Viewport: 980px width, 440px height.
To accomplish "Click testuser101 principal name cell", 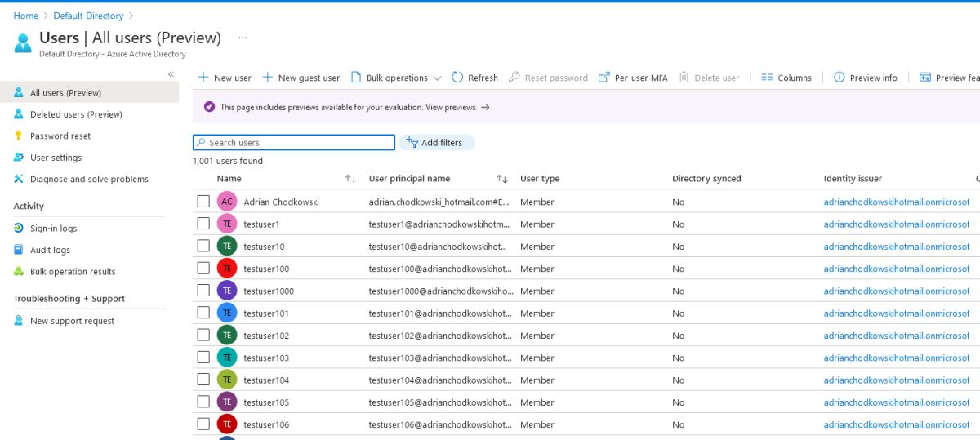I will tap(440, 313).
